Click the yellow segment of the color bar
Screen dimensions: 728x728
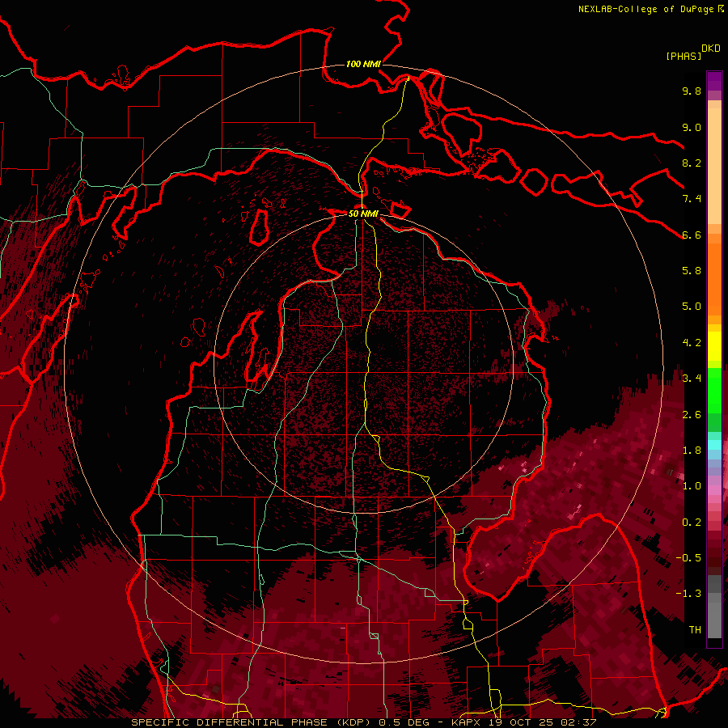(x=714, y=346)
